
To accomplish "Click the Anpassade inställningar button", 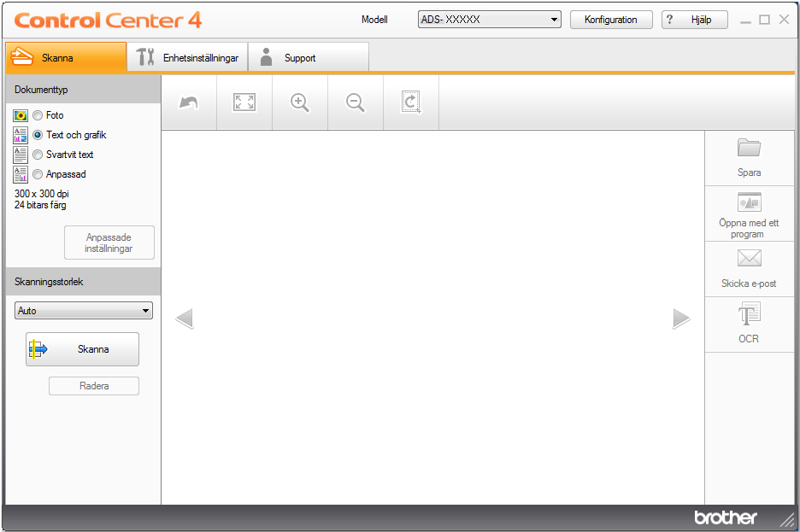I will point(109,243).
